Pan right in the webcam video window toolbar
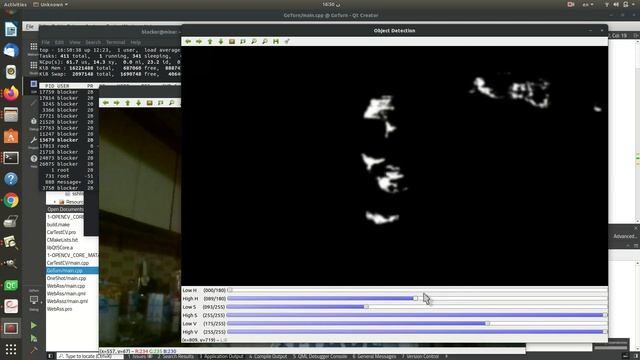The image size is (640, 360). click(x=117, y=103)
